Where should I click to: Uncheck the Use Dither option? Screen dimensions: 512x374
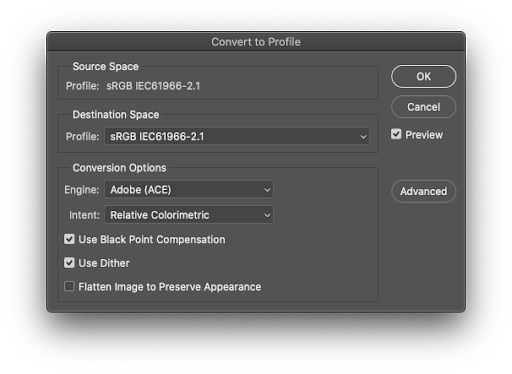tap(69, 263)
